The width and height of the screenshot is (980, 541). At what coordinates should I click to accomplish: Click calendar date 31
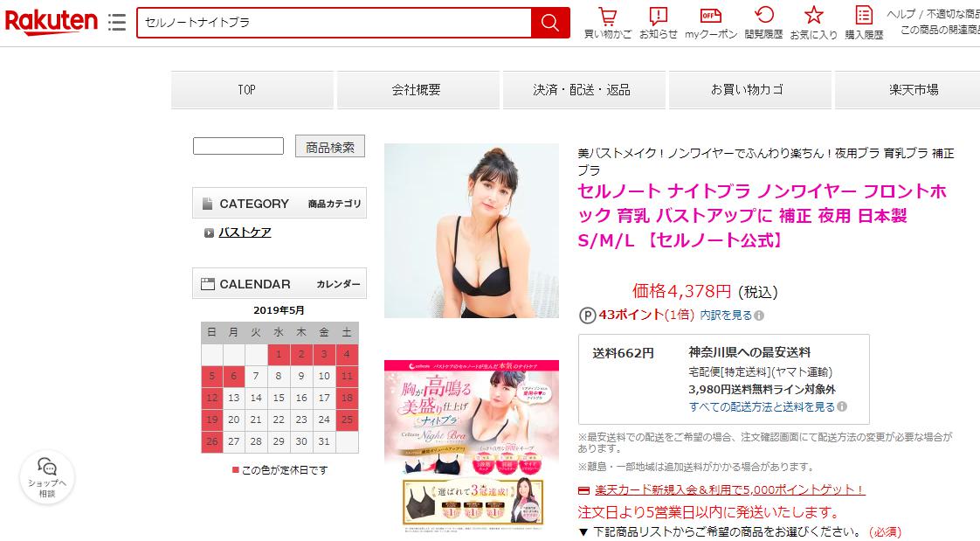pos(324,441)
